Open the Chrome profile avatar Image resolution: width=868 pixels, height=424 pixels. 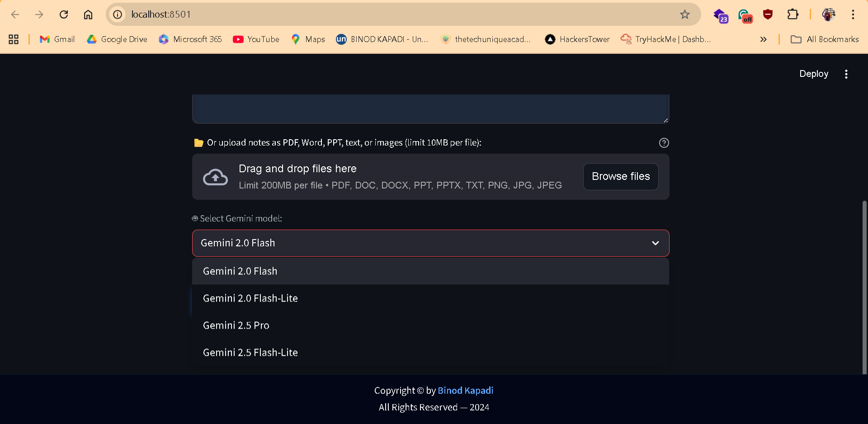coord(828,14)
